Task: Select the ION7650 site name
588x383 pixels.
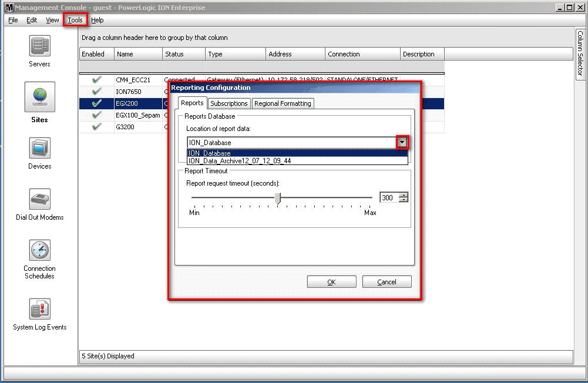Action: point(129,92)
